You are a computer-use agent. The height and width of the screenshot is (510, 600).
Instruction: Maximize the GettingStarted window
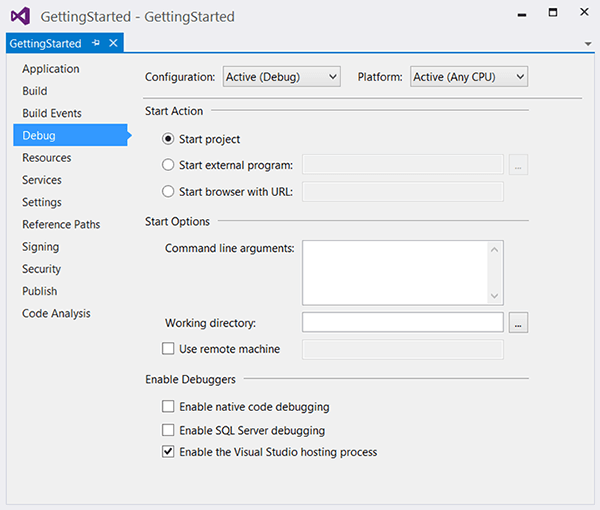click(x=553, y=13)
